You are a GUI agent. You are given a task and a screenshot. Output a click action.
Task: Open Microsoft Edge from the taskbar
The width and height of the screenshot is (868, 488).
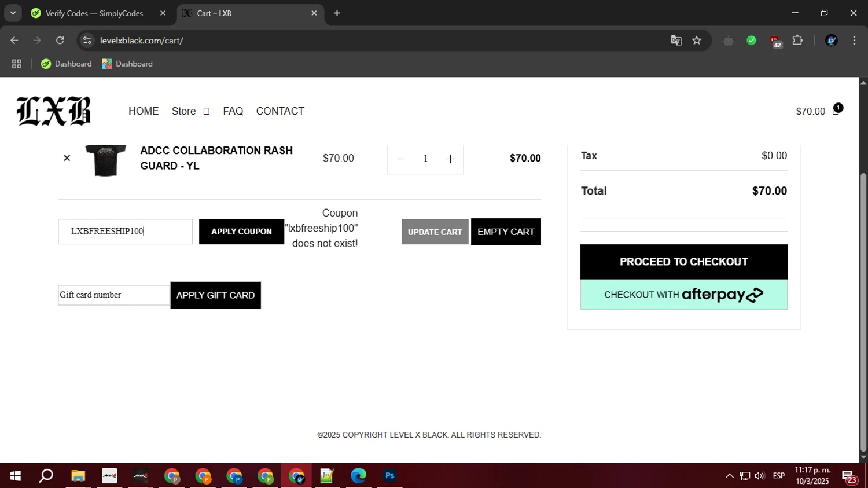click(358, 476)
